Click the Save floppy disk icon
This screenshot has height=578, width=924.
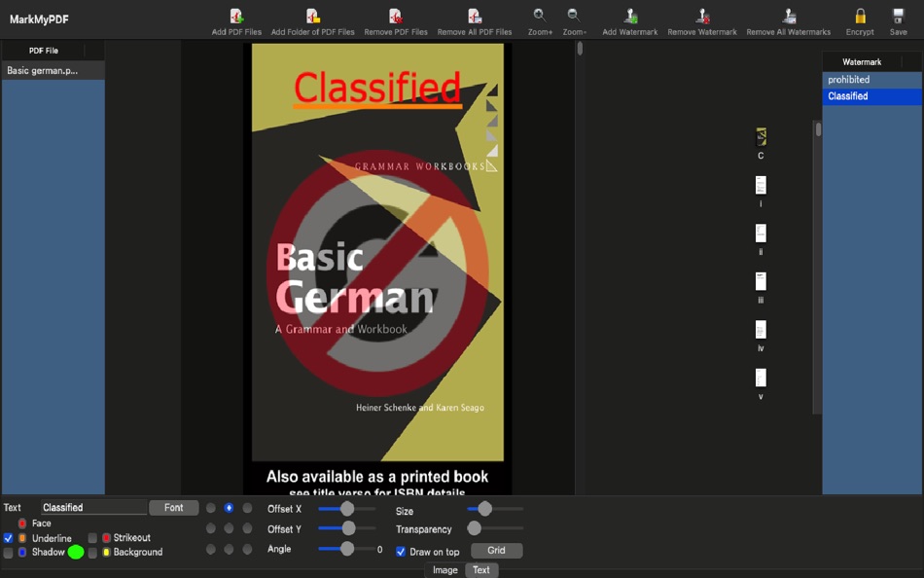click(x=898, y=16)
